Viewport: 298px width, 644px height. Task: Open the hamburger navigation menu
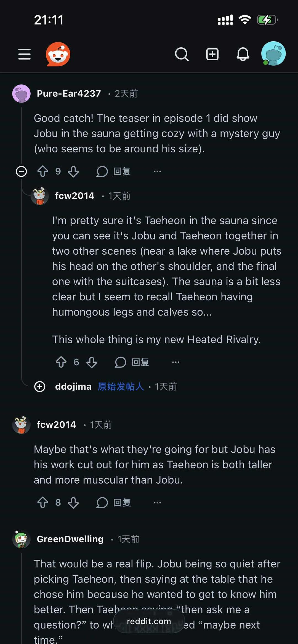click(24, 54)
